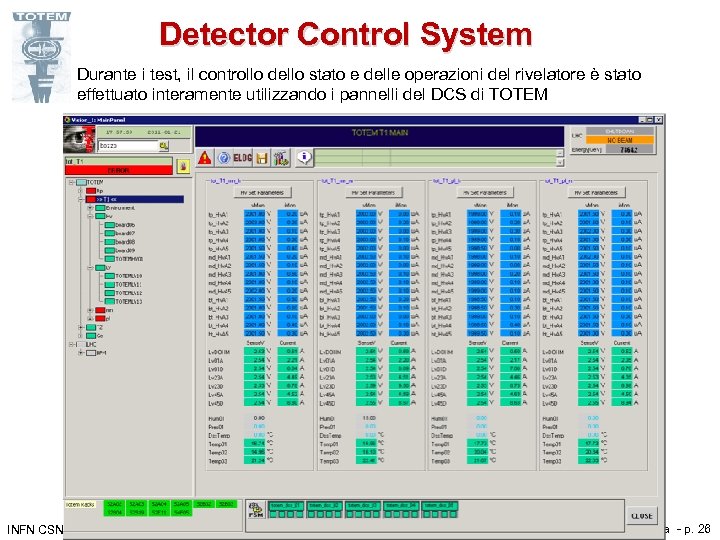
Task: Open the ELOG toolbar button
Action: pyautogui.click(x=242, y=158)
